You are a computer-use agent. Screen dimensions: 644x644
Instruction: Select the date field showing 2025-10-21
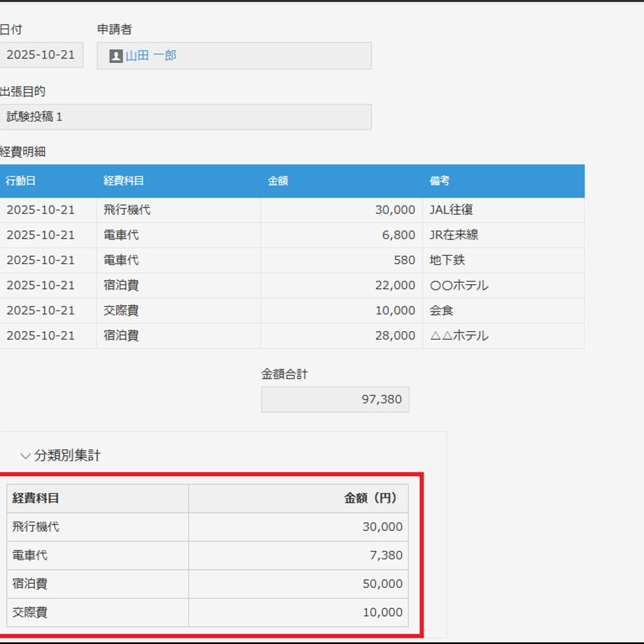(41, 55)
